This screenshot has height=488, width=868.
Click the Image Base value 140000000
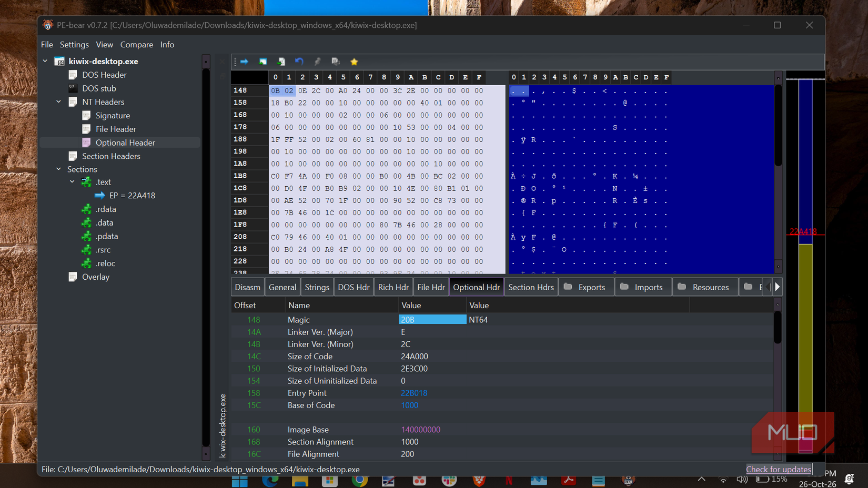tap(420, 430)
